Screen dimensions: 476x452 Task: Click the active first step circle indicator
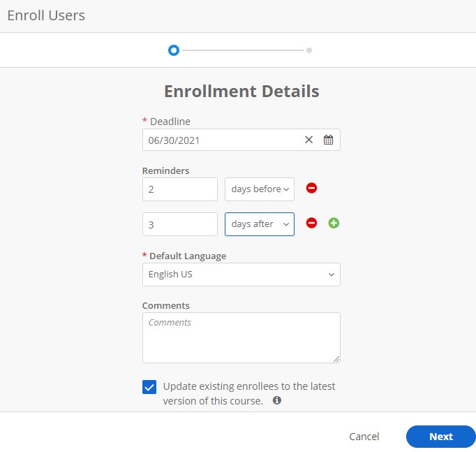(x=174, y=50)
